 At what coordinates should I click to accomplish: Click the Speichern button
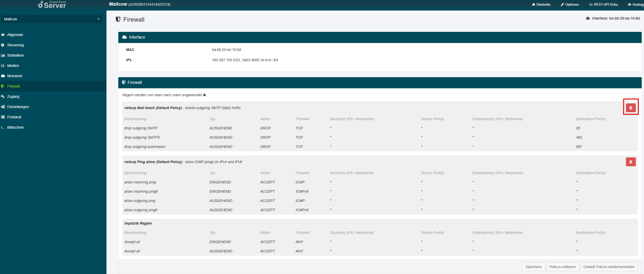tap(533, 267)
